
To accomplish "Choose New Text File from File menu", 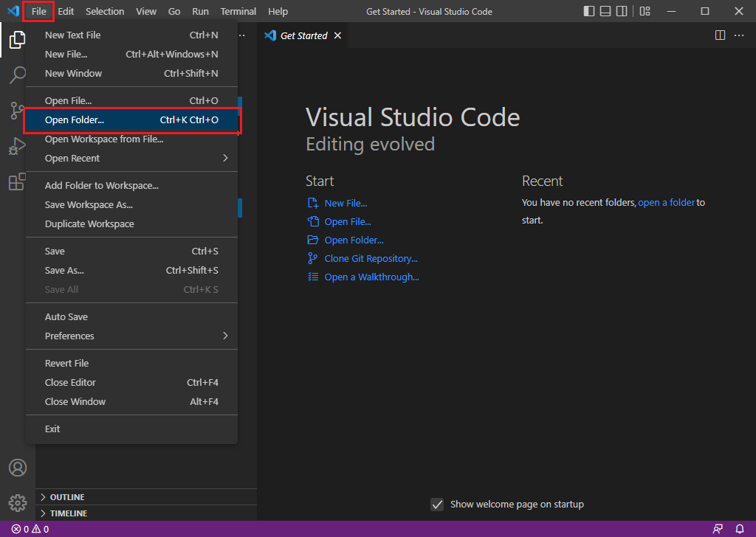I will [131, 35].
